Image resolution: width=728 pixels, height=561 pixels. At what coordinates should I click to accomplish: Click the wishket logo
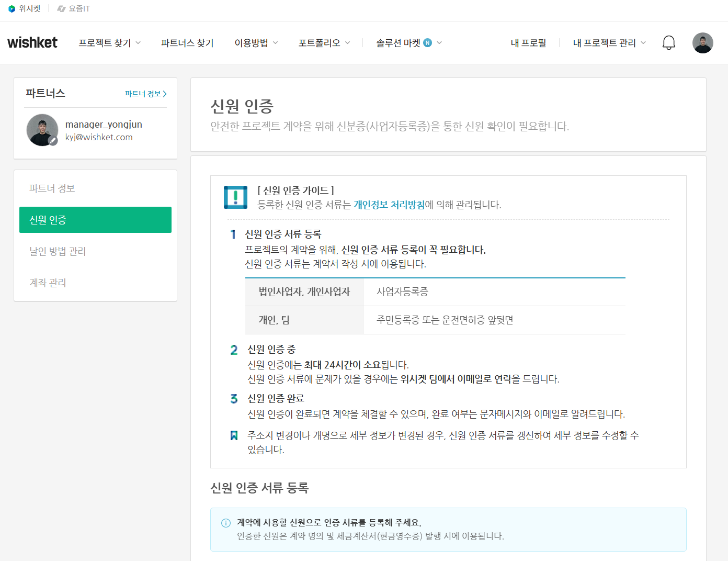click(32, 43)
